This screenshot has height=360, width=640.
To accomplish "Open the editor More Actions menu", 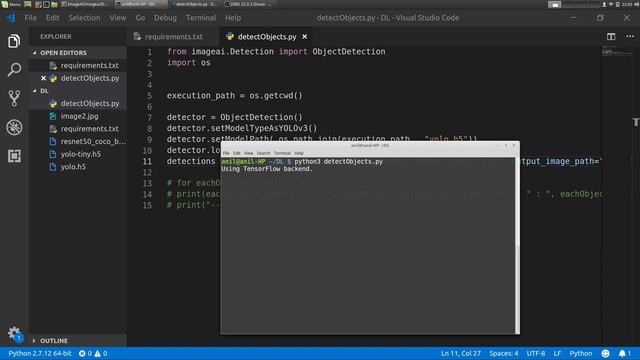I will point(630,37).
